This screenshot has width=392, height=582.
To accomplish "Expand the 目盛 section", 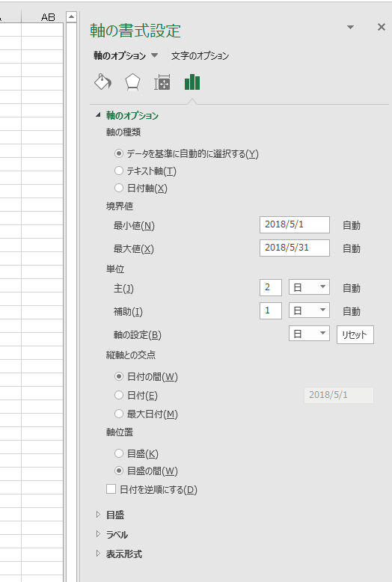I will point(98,515).
